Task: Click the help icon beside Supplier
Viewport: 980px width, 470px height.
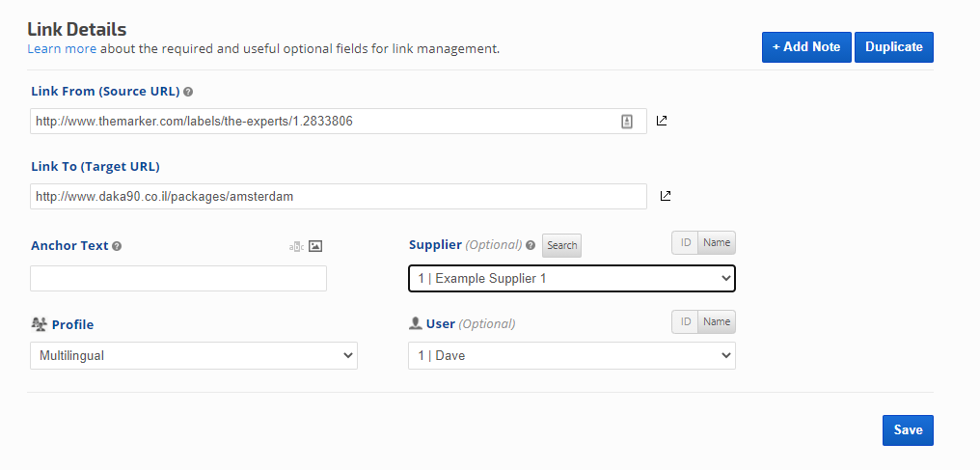Action: click(531, 245)
